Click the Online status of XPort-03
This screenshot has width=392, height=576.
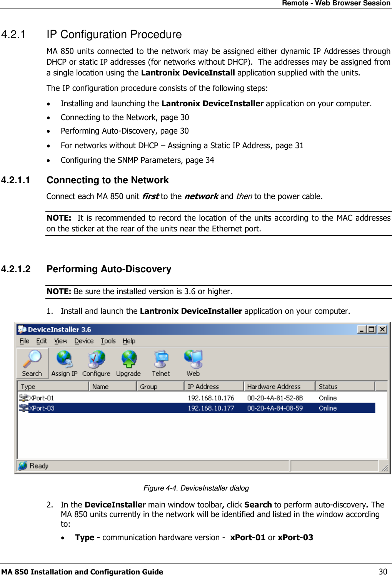click(x=328, y=408)
